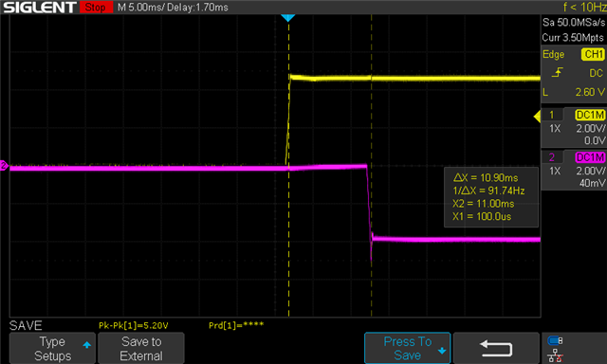
Task: Click the USB storage status icon
Action: coord(555,341)
